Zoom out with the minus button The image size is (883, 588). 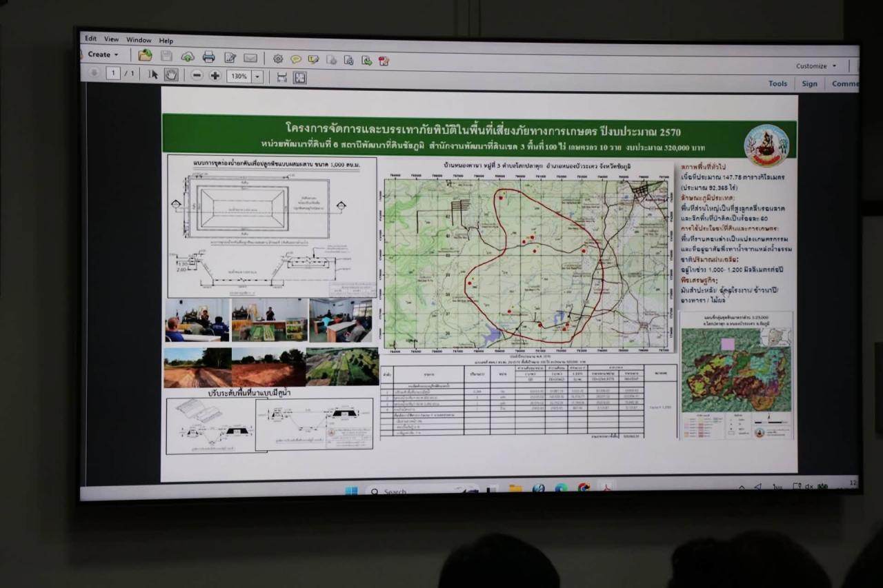pos(197,75)
